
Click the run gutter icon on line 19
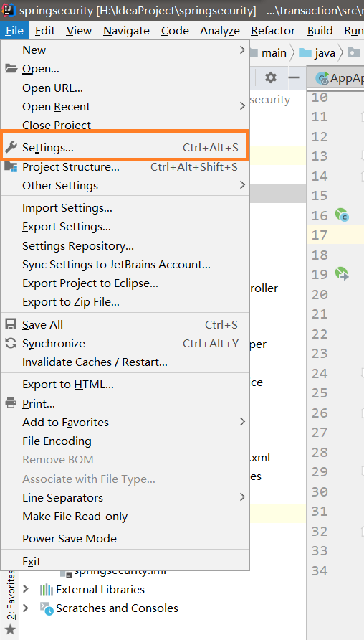[342, 273]
